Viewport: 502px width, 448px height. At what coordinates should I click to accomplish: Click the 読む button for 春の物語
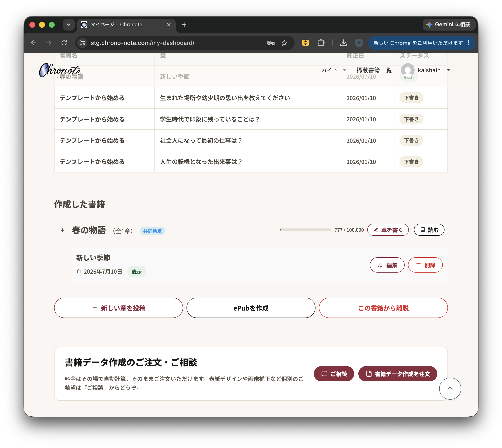(429, 230)
